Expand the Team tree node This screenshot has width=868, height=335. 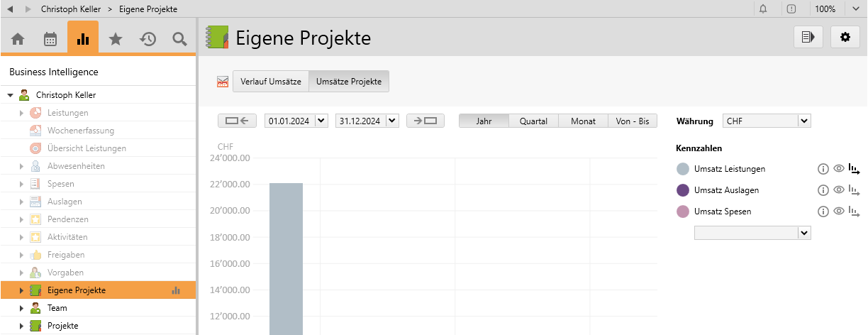21,308
